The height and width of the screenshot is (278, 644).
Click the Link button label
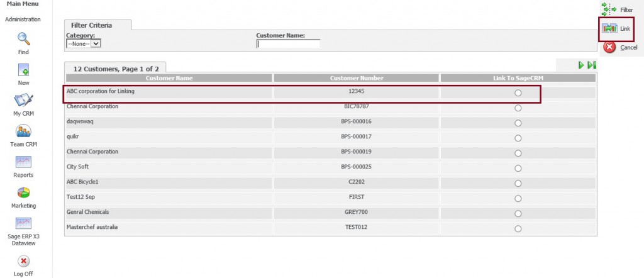[625, 29]
